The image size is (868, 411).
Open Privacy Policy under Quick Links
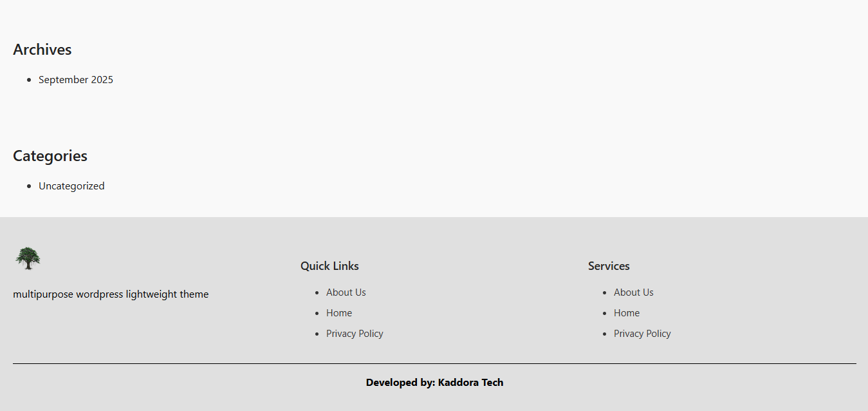click(355, 334)
